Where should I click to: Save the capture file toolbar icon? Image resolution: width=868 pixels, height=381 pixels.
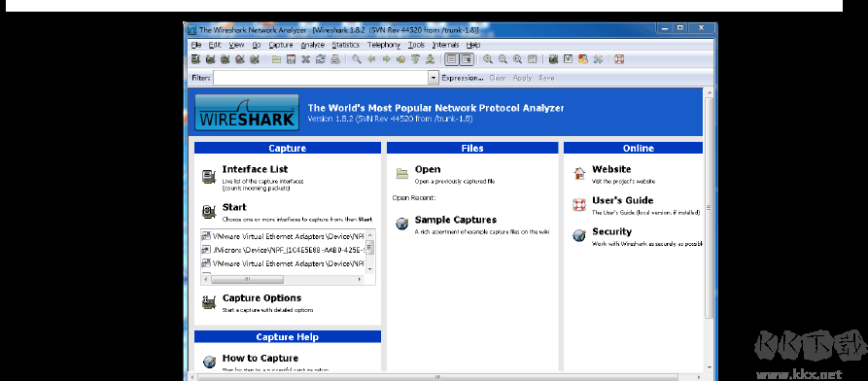click(x=291, y=59)
